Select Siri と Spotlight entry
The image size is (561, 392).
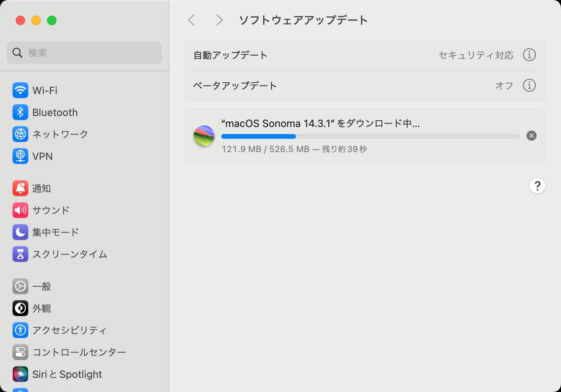coord(67,374)
